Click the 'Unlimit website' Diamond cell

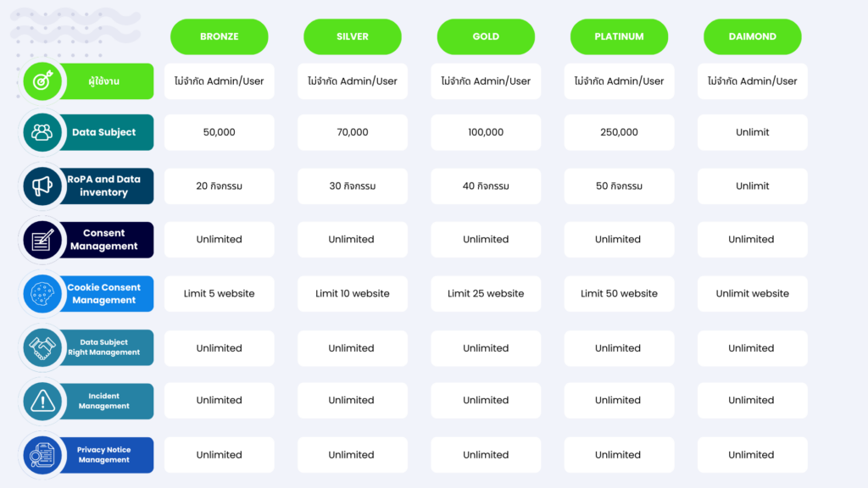(x=752, y=294)
